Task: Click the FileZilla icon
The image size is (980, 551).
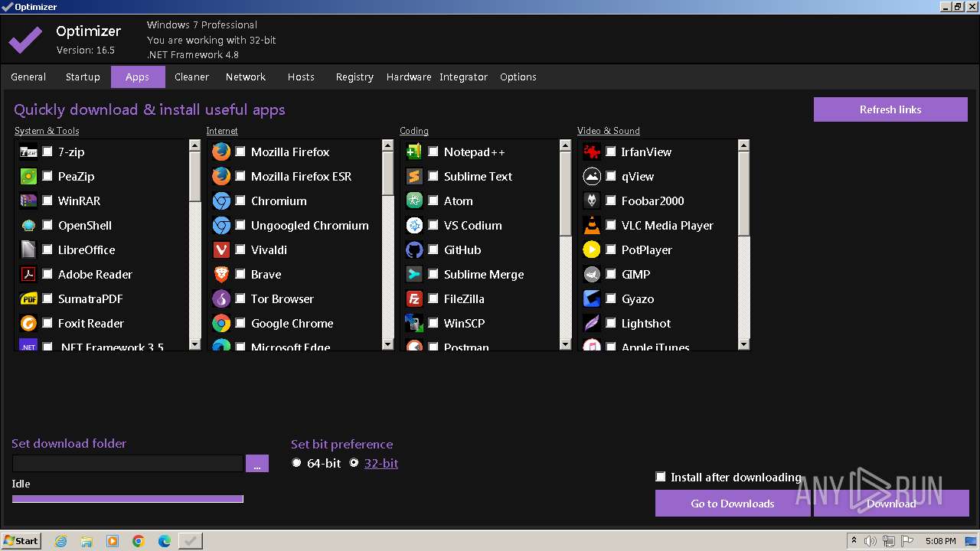Action: 414,298
